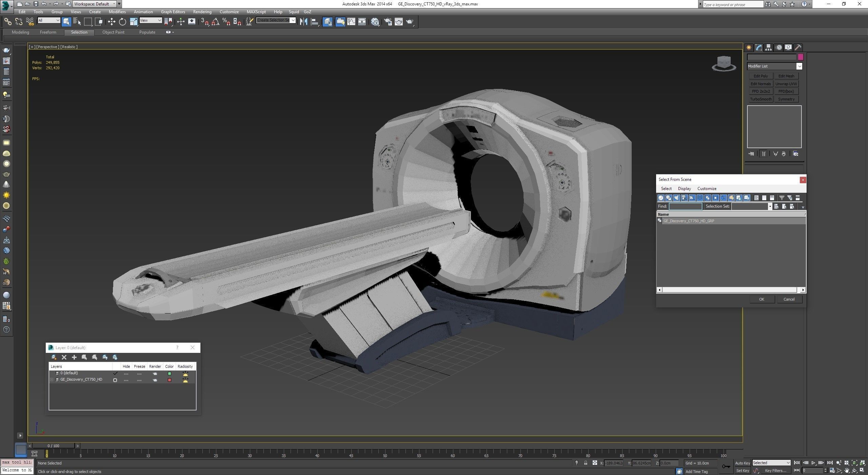Image resolution: width=868 pixels, height=475 pixels.
Task: Switch to the Object Paint ribbon tab
Action: coord(113,32)
